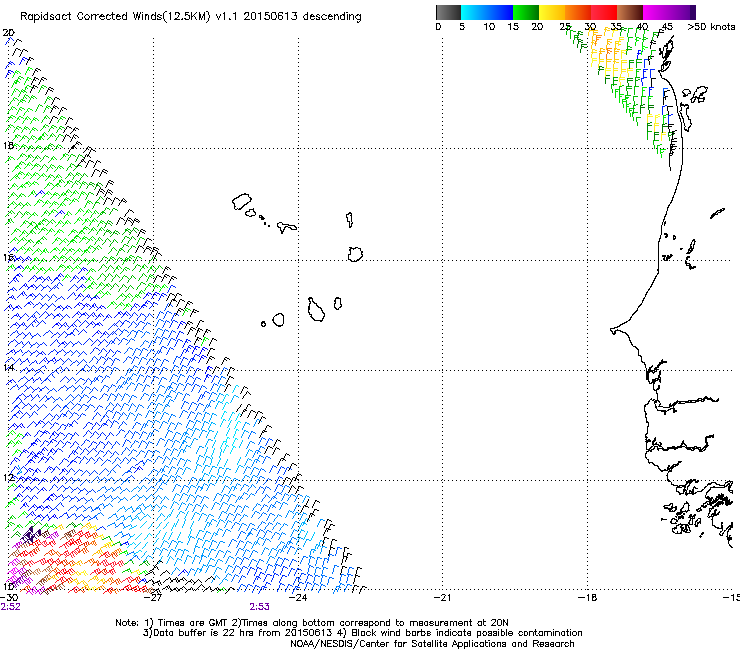
Task: Click the 'Times are GMT' note text
Action: [192, 623]
